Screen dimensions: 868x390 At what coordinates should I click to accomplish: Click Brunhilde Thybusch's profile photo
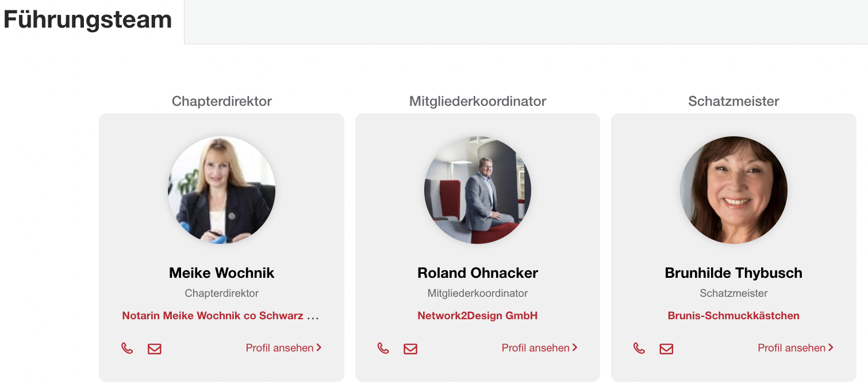point(733,190)
